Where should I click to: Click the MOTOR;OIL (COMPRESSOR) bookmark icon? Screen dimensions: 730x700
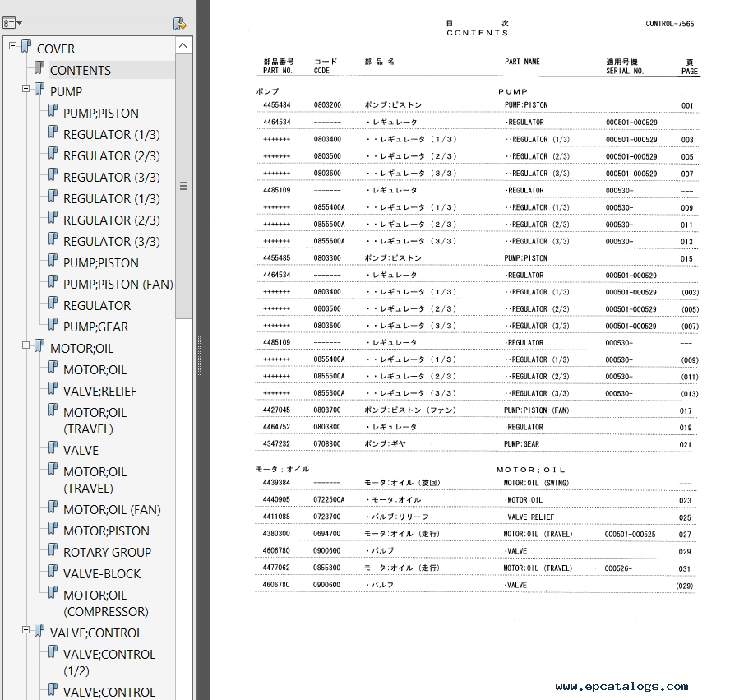pyautogui.click(x=53, y=592)
